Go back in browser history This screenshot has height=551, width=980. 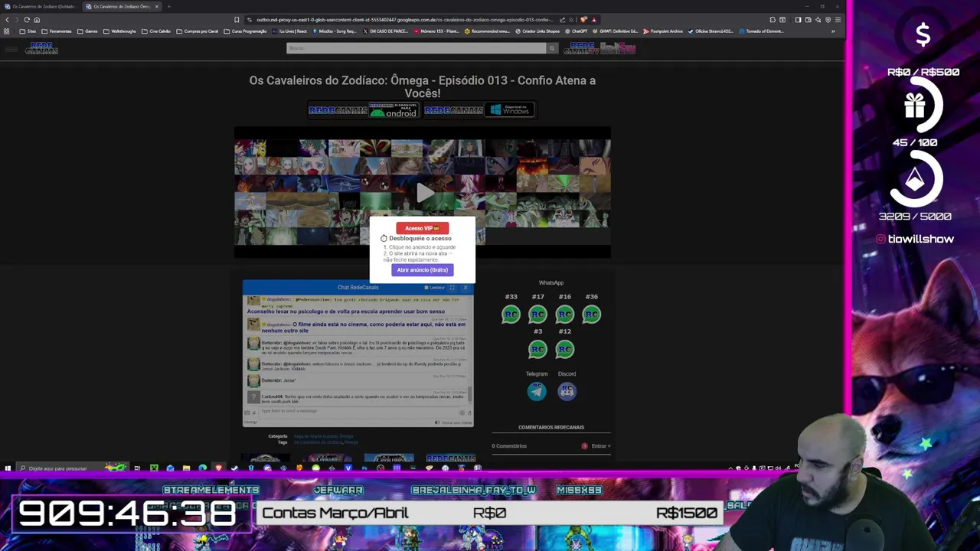pos(7,20)
